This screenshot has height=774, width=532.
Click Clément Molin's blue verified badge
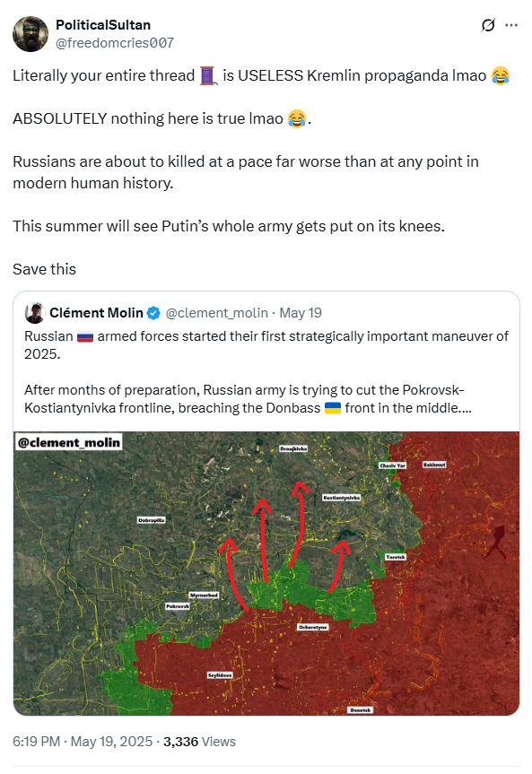153,313
